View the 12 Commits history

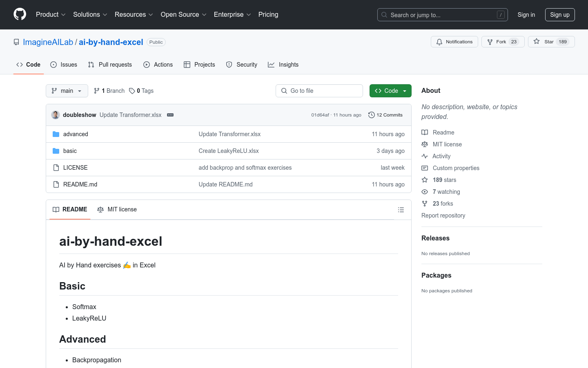coord(385,115)
